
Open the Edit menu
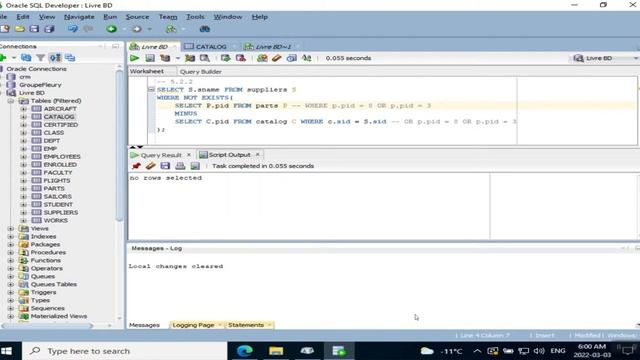point(23,17)
